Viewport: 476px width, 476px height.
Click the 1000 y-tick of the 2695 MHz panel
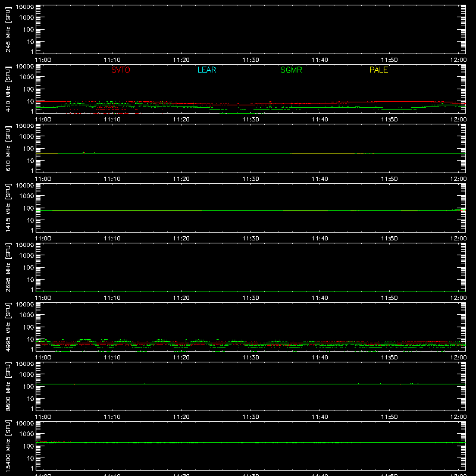coord(27,256)
